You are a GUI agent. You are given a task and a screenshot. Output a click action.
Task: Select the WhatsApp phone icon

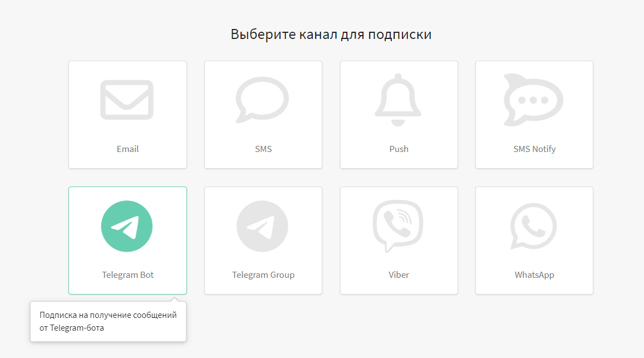534,226
